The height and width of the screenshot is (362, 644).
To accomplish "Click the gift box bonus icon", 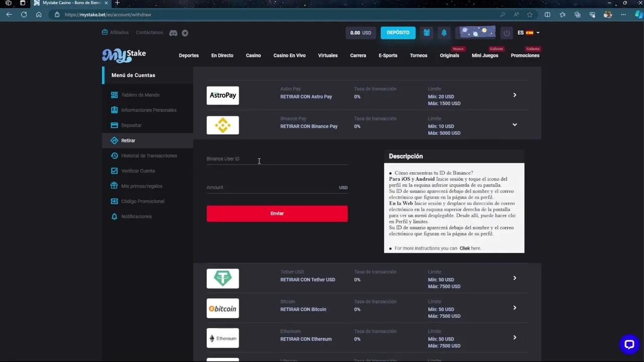I will pyautogui.click(x=427, y=33).
